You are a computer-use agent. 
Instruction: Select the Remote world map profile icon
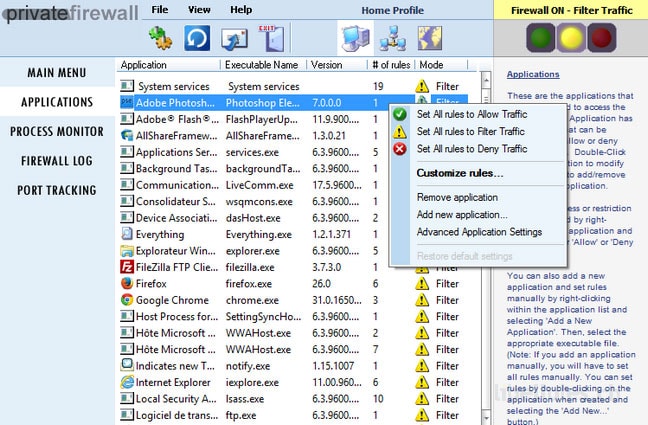(x=430, y=38)
